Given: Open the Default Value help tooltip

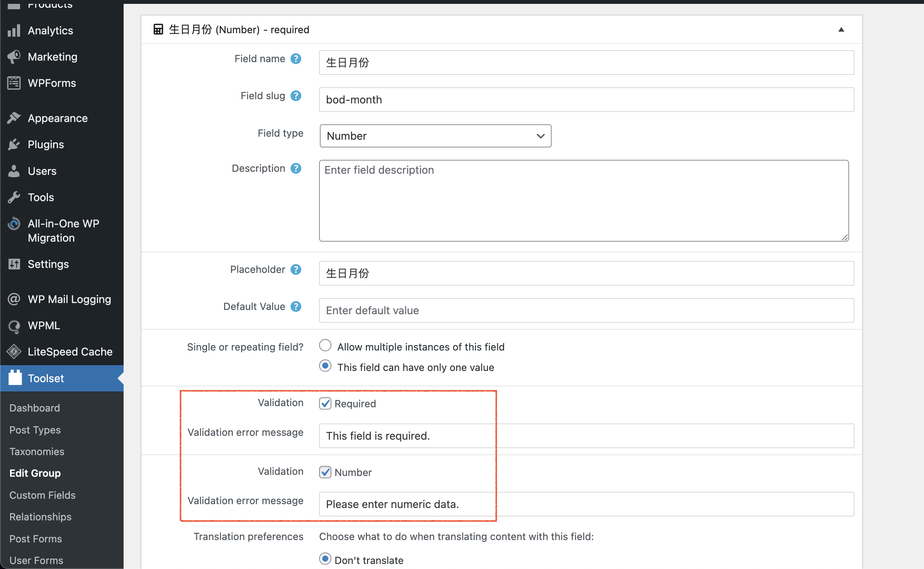Looking at the screenshot, I should point(296,307).
